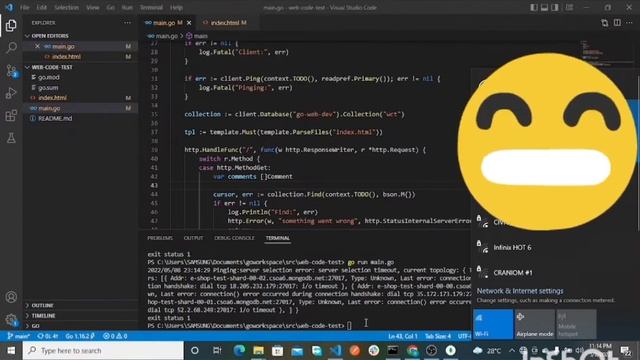Click errors and warnings status bar indicator
This screenshot has height=360, width=640.
(115, 336)
